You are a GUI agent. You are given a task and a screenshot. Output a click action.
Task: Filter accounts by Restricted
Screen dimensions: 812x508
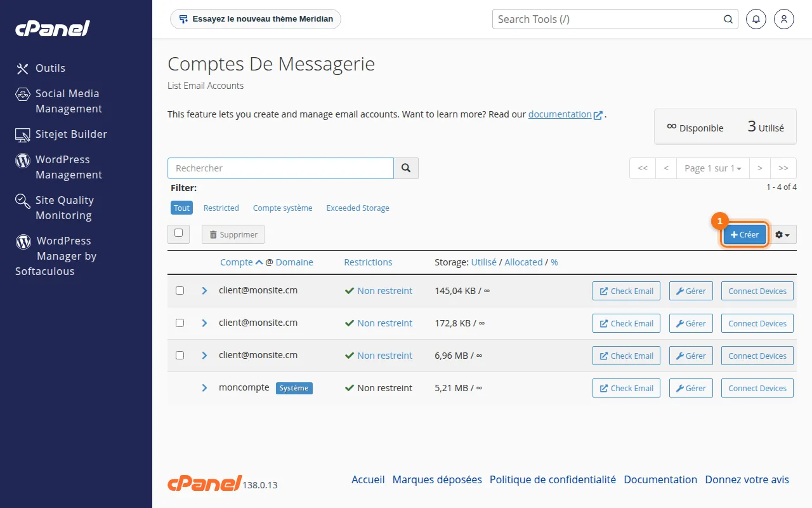point(221,208)
